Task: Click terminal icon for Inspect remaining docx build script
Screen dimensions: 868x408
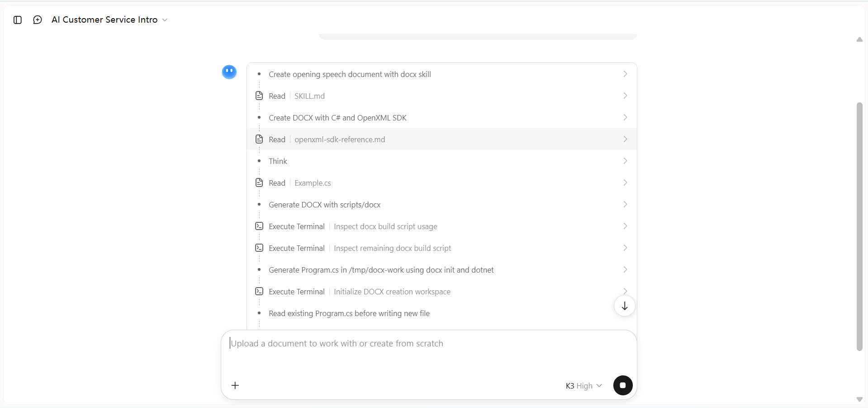Action: coord(259,248)
